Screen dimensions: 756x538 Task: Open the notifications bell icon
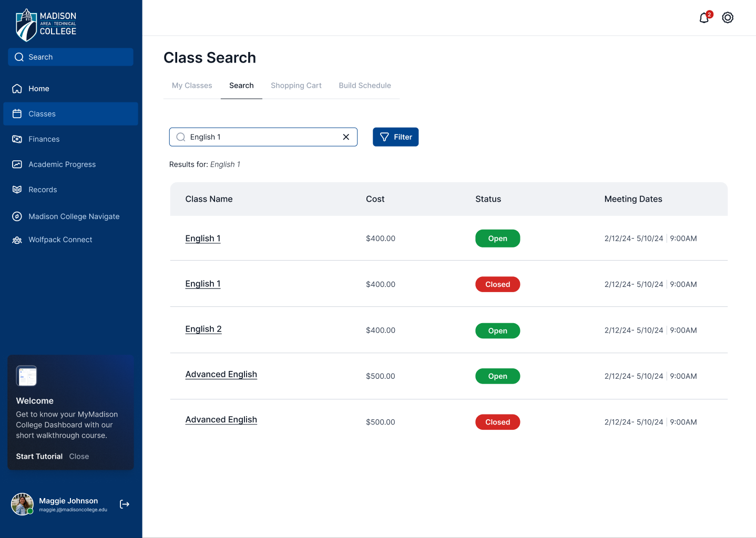pyautogui.click(x=704, y=18)
